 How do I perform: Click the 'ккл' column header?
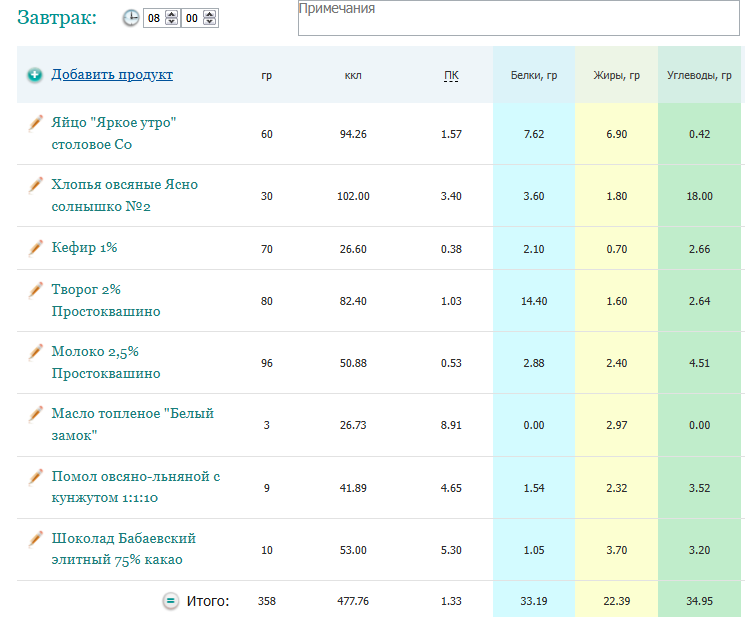coord(353,76)
